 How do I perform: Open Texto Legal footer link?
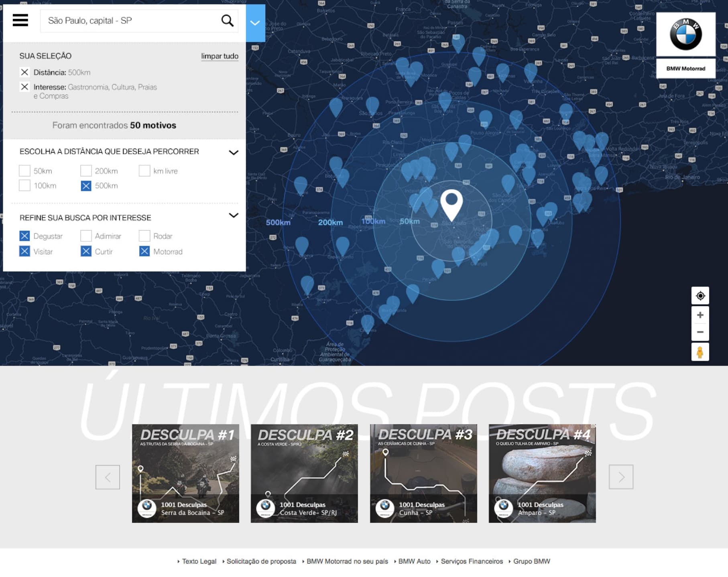coord(199,561)
